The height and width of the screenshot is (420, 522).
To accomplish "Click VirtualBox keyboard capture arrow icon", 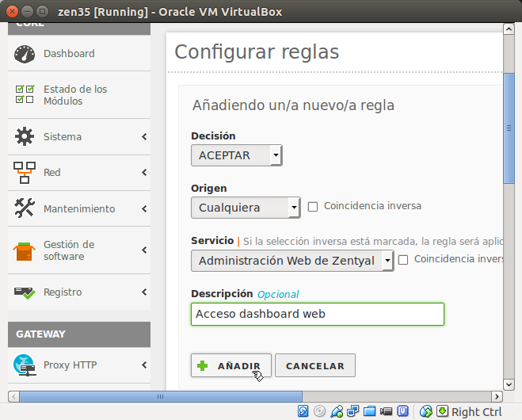I will click(443, 411).
